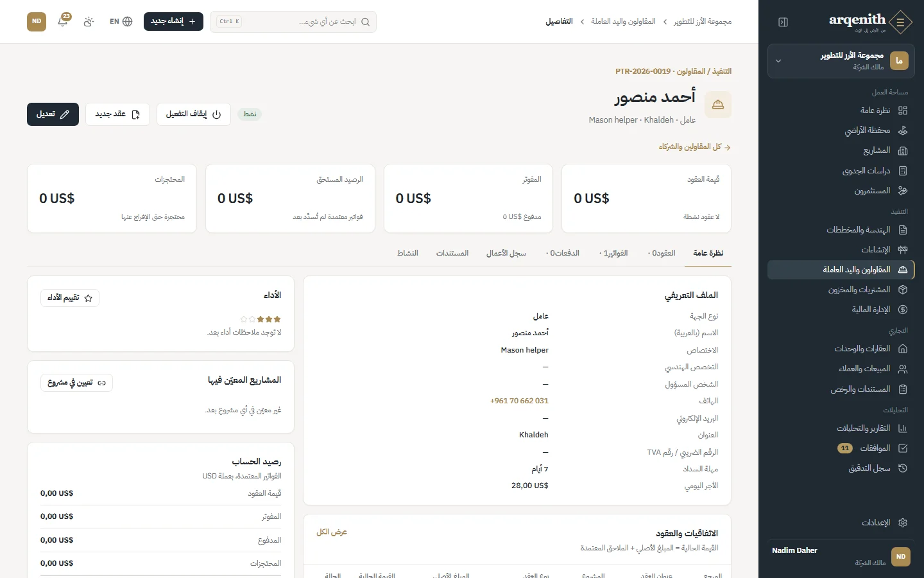Image resolution: width=924 pixels, height=578 pixels.
Task: Follow the كل المقاولين والشركاء link
Action: click(x=695, y=147)
